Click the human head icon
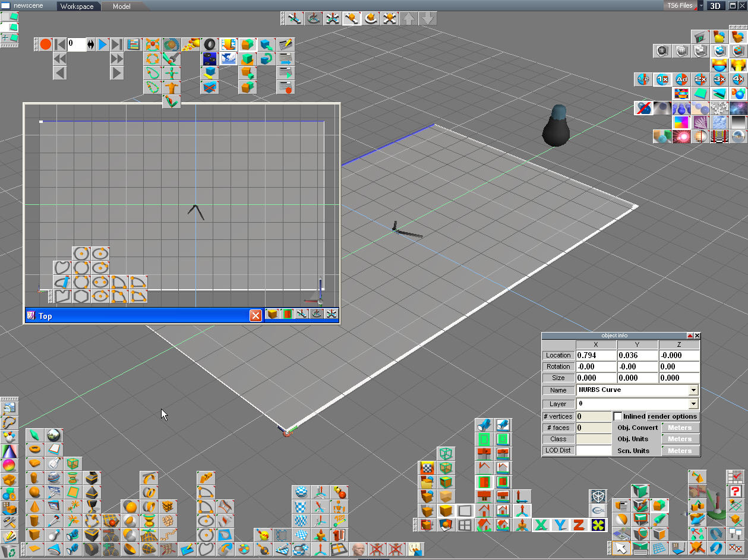Screen dimensions: 748x560 (358, 549)
